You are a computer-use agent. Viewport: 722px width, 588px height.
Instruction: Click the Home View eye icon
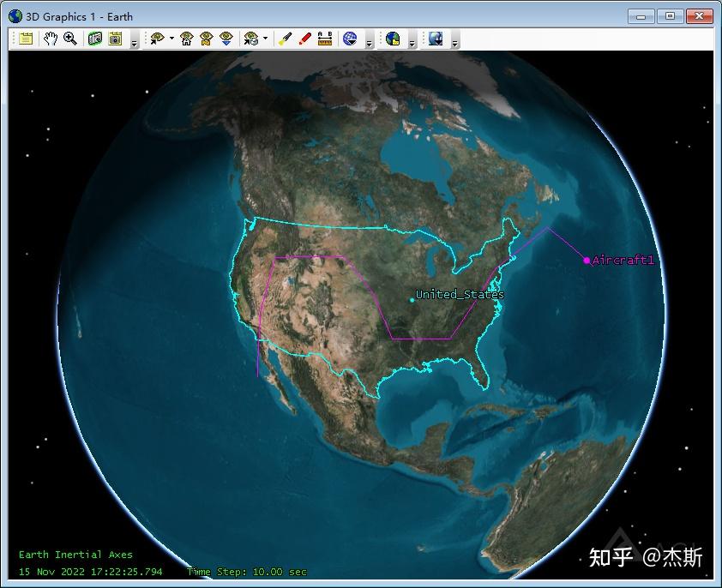186,39
